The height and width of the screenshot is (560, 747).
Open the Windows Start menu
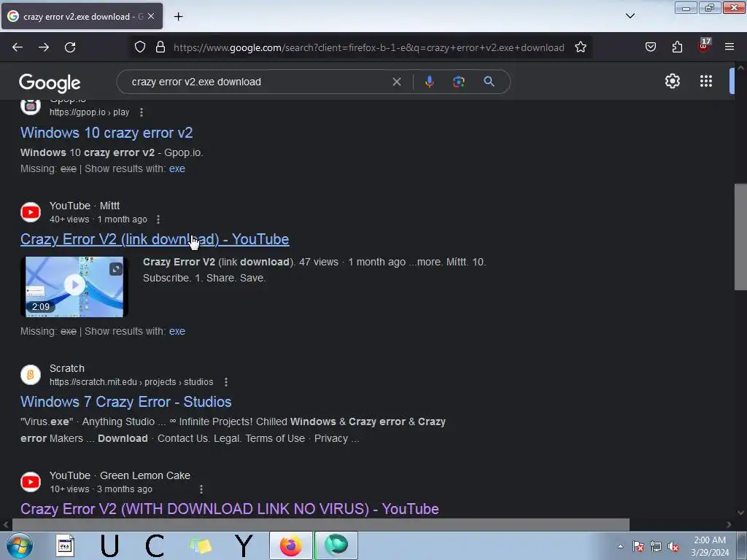20,545
